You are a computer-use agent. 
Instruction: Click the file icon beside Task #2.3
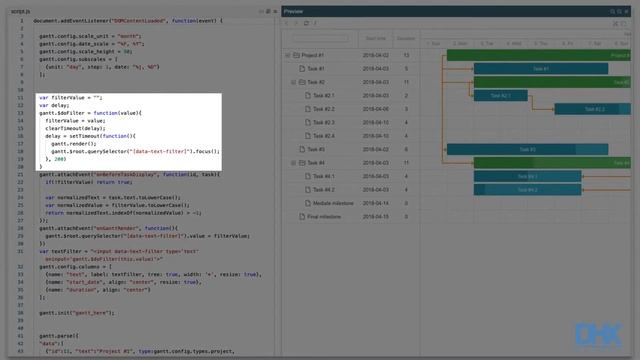[308, 122]
